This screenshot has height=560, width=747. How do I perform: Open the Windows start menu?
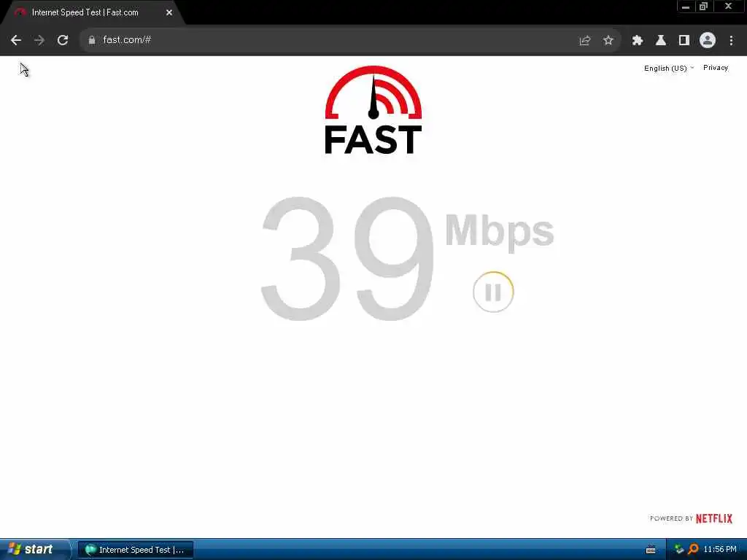coord(31,549)
